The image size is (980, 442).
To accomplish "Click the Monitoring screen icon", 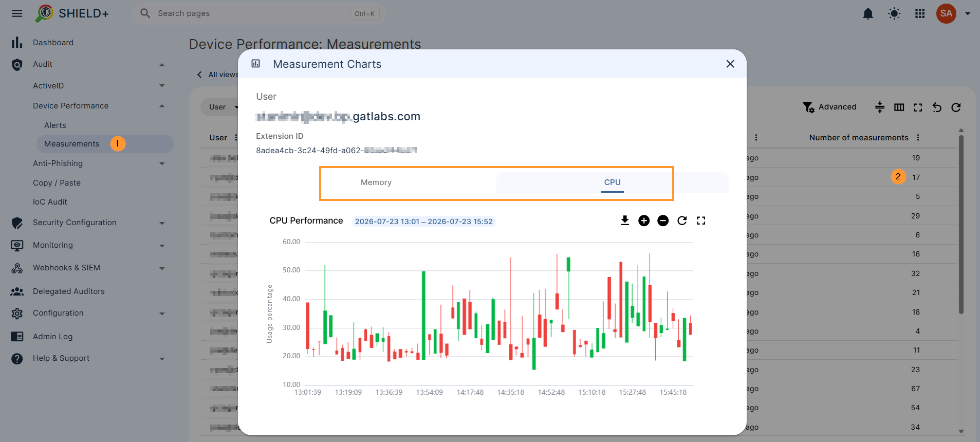I will pos(17,246).
